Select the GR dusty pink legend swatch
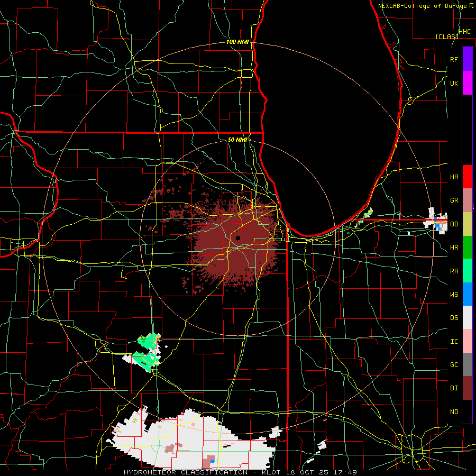476x476 pixels. [x=467, y=200]
